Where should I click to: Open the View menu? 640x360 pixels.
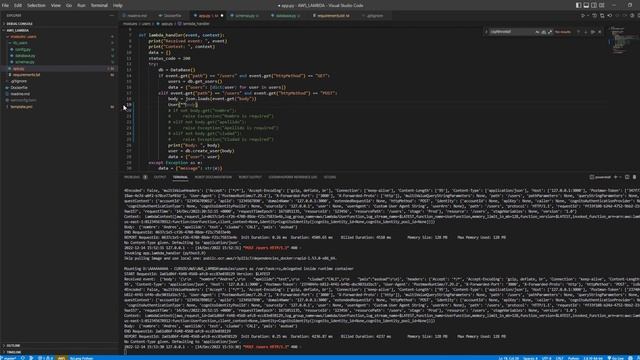56,5
